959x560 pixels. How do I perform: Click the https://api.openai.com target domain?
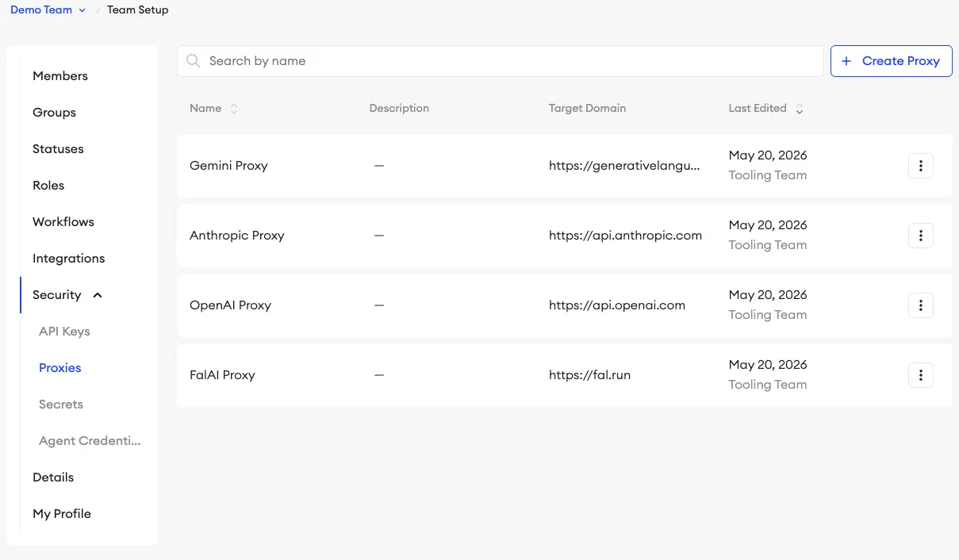tap(617, 305)
